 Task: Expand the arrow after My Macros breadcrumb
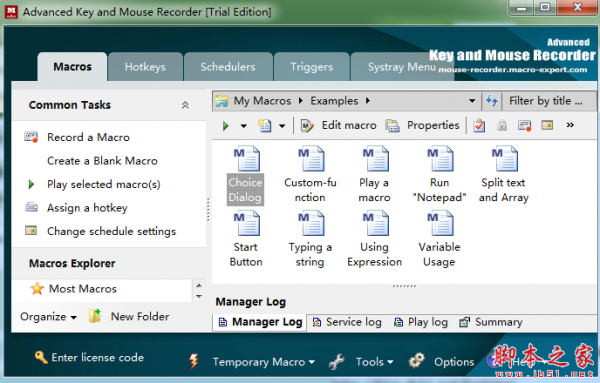point(300,101)
